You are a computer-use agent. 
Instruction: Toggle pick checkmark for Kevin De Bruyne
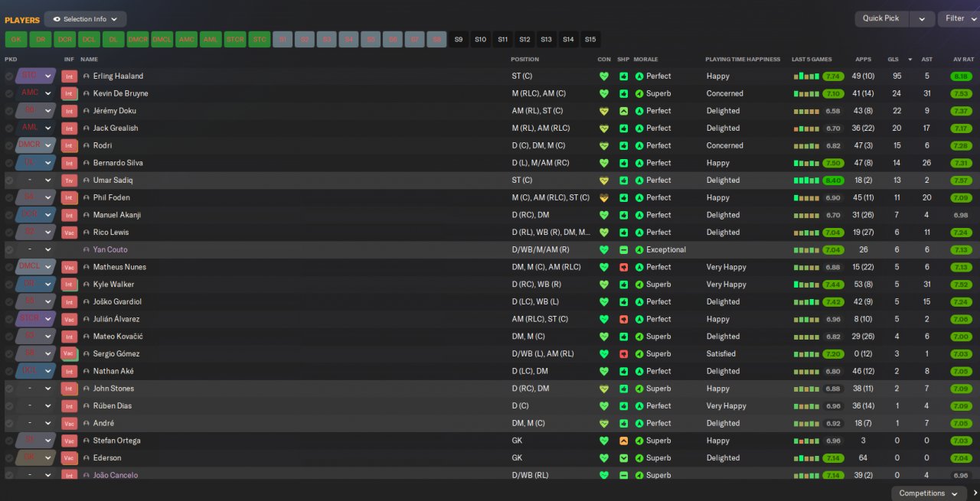(9, 93)
